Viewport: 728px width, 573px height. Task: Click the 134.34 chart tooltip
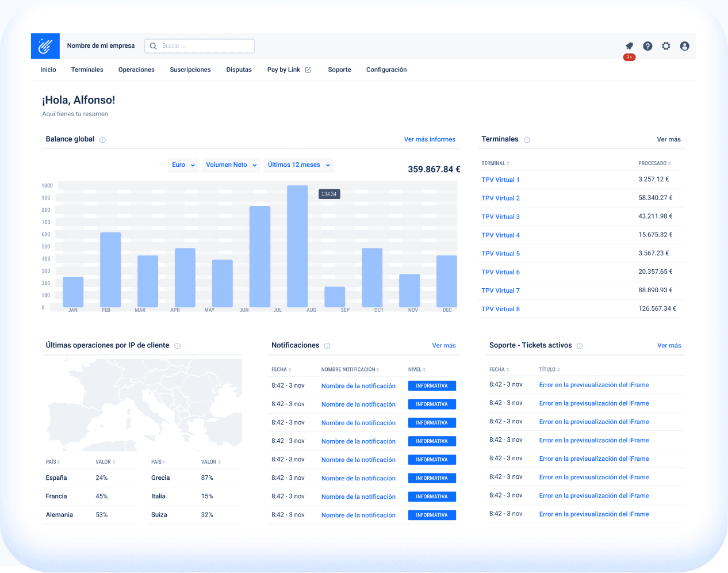(x=329, y=194)
